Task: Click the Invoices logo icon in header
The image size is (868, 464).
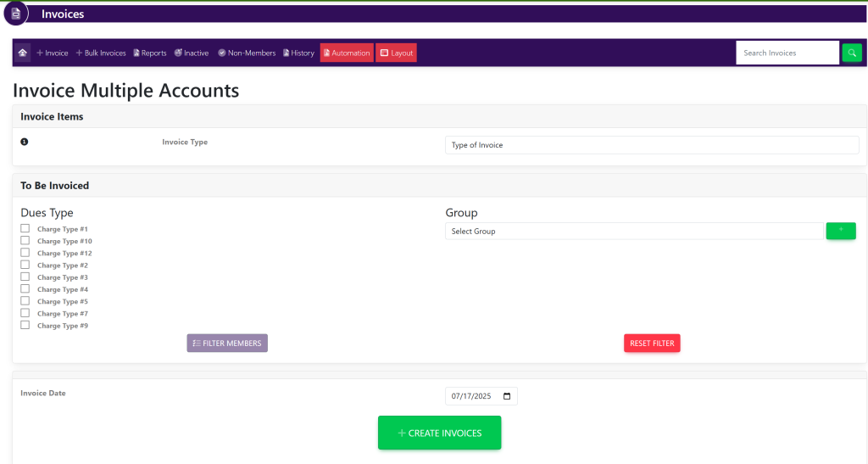Action: tap(15, 14)
